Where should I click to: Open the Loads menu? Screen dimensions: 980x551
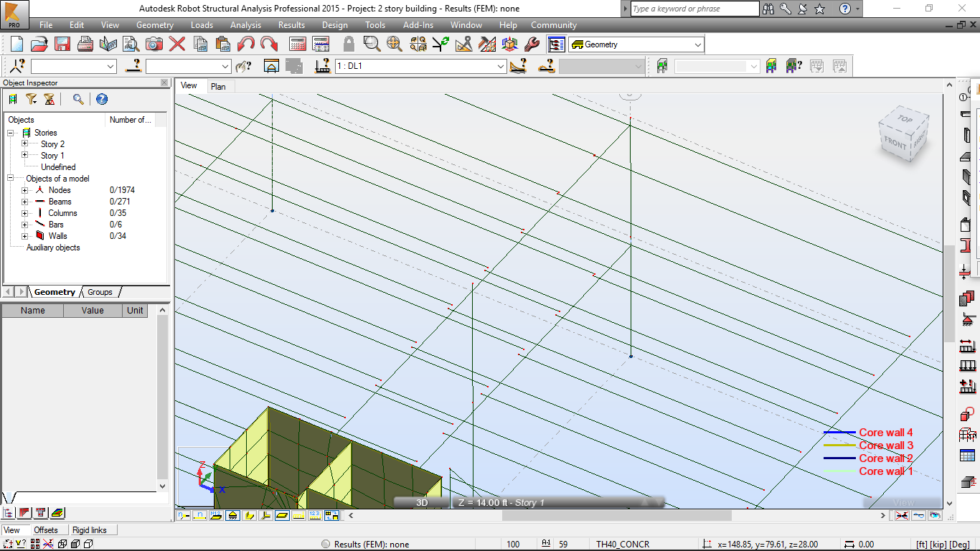[202, 25]
